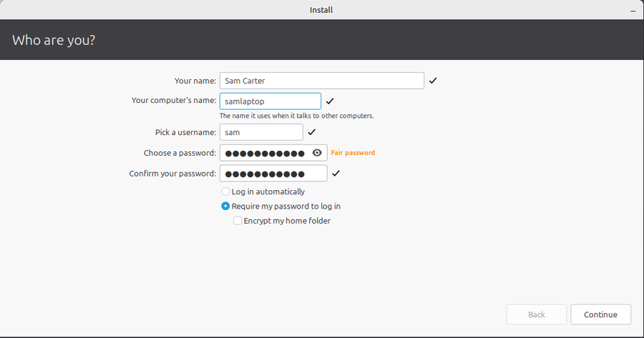Click checkmark icon beside computer's name

tap(330, 101)
